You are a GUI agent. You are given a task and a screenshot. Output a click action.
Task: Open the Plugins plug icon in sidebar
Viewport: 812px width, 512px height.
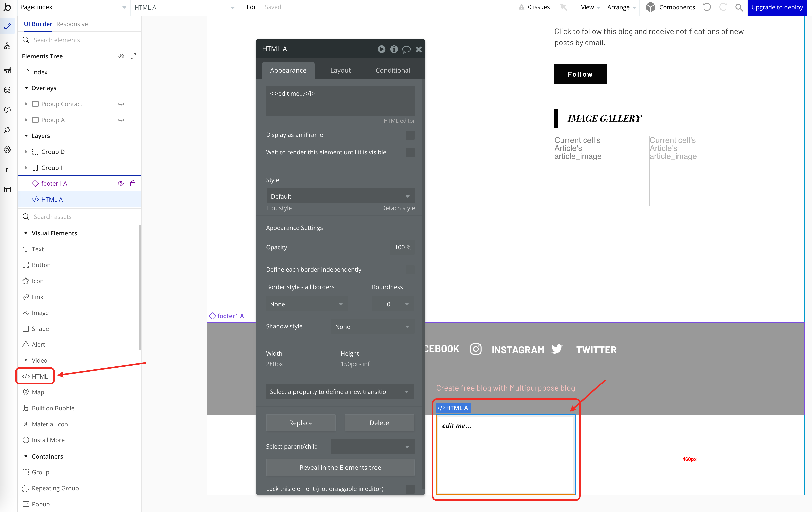[7, 130]
